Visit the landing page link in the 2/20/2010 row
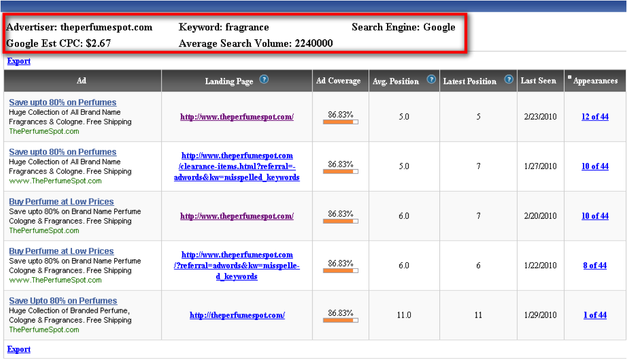This screenshot has height=364, width=627. coord(237,216)
